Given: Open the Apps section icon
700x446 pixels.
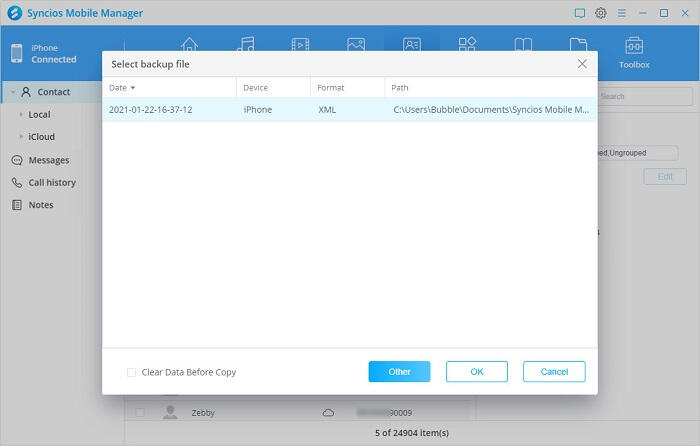Looking at the screenshot, I should [x=466, y=44].
